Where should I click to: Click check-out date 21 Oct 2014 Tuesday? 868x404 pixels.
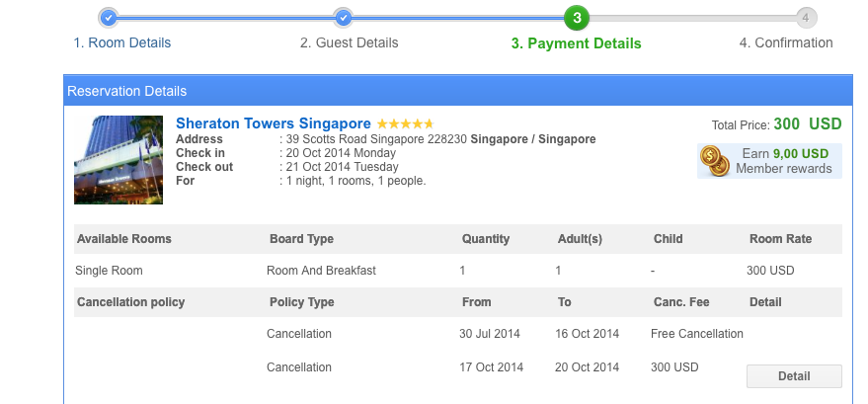(342, 167)
